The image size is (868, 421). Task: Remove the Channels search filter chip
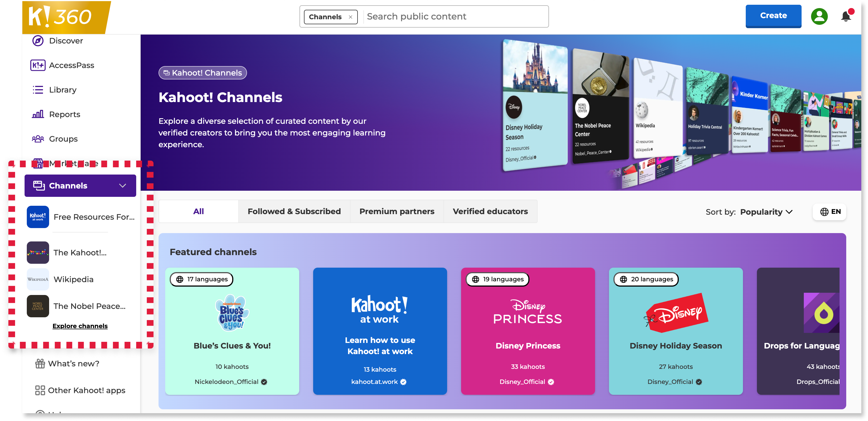[351, 17]
